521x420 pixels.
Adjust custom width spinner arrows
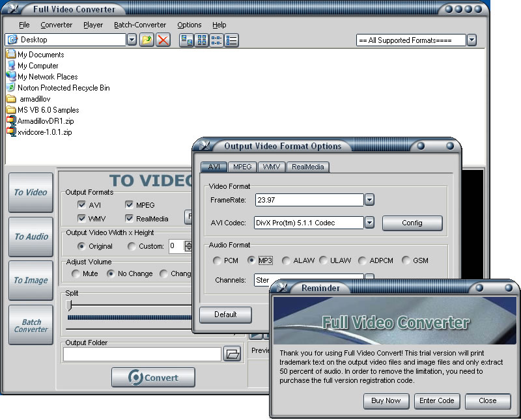[188, 246]
